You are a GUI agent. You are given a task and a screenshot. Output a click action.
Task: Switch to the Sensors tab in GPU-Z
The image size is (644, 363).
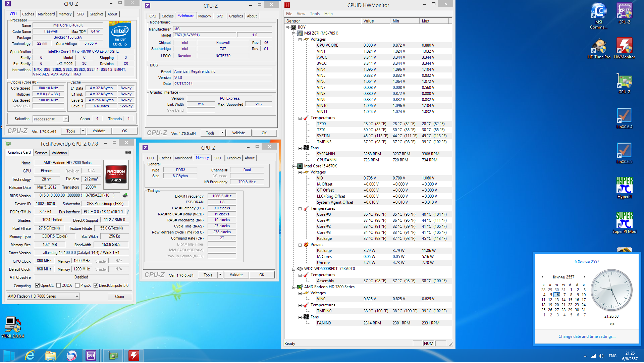[x=41, y=153]
